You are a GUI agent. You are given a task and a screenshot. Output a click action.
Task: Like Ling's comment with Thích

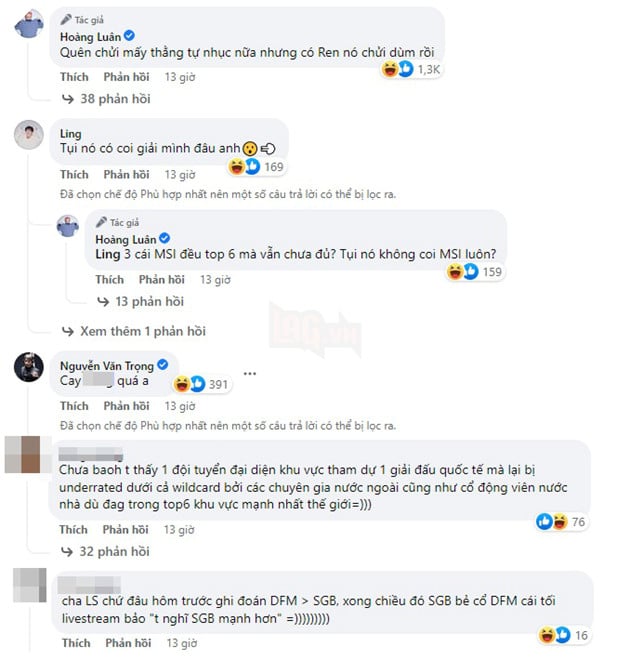point(74,174)
